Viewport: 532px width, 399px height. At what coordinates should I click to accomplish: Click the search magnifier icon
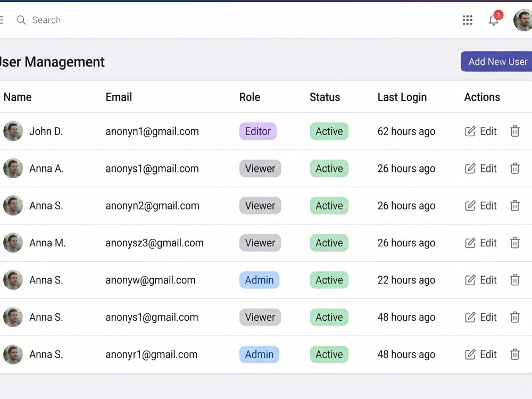tap(21, 20)
